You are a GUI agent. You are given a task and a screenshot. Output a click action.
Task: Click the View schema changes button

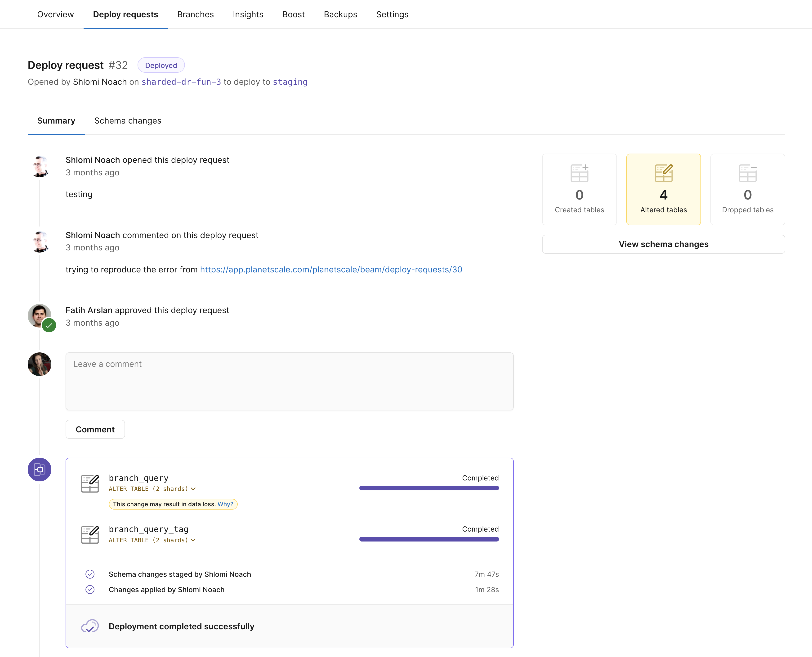[x=663, y=244]
